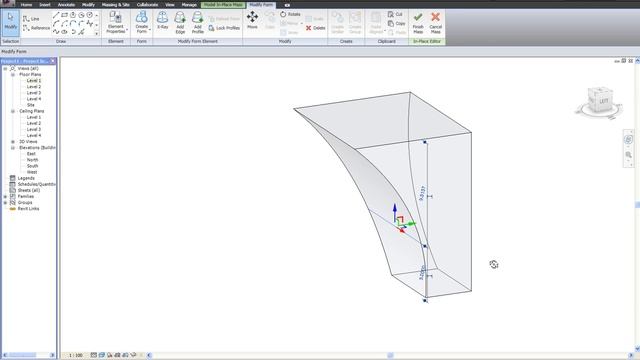
Task: Click the Create Form tool
Action: pos(142,22)
